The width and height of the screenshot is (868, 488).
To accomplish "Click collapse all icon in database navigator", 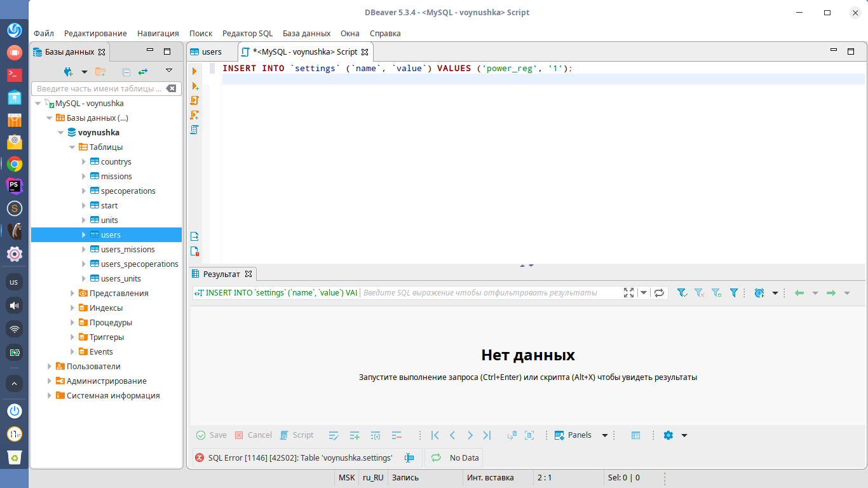I will tap(126, 72).
